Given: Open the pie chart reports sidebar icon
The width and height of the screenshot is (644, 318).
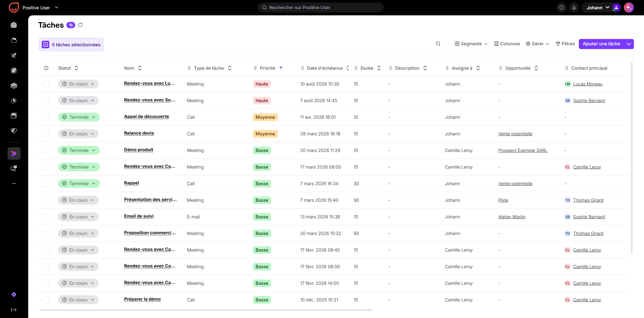Looking at the screenshot, I should click(14, 101).
